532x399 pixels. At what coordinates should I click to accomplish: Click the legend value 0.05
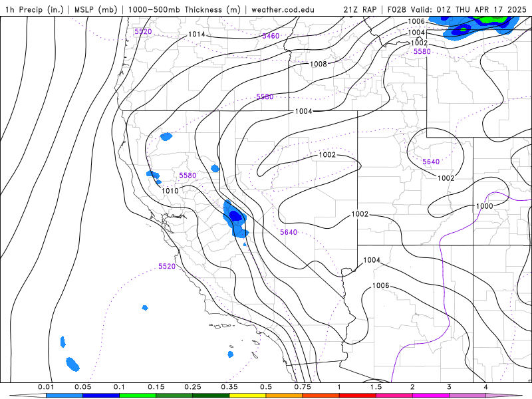coord(82,387)
